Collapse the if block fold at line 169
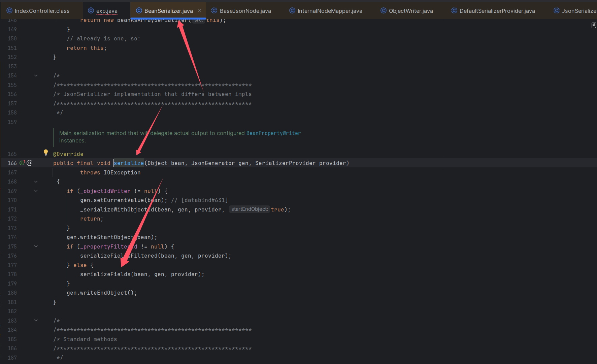The image size is (597, 364). [x=36, y=191]
